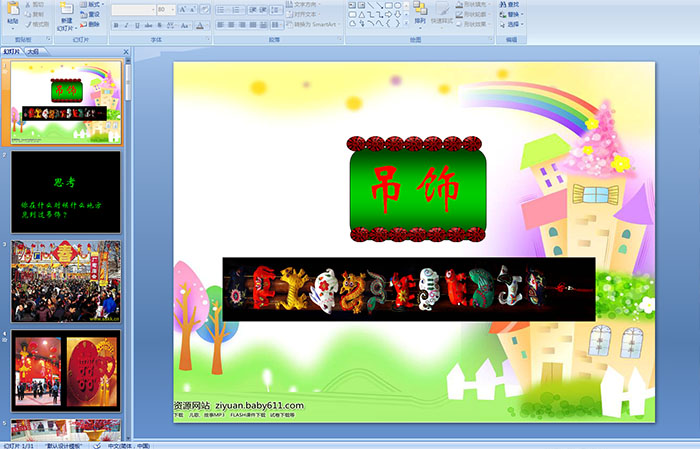Open the Font group dialog launcher

pyautogui.click(x=208, y=39)
